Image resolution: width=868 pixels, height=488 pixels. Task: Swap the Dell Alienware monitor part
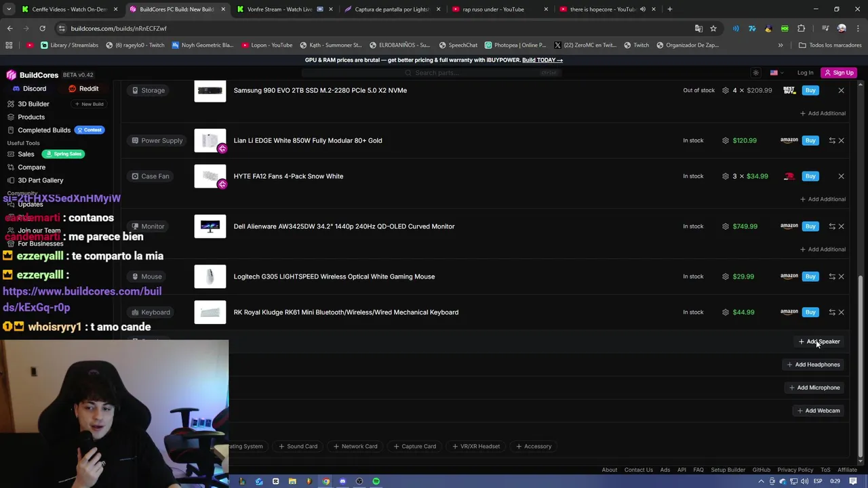click(832, 226)
